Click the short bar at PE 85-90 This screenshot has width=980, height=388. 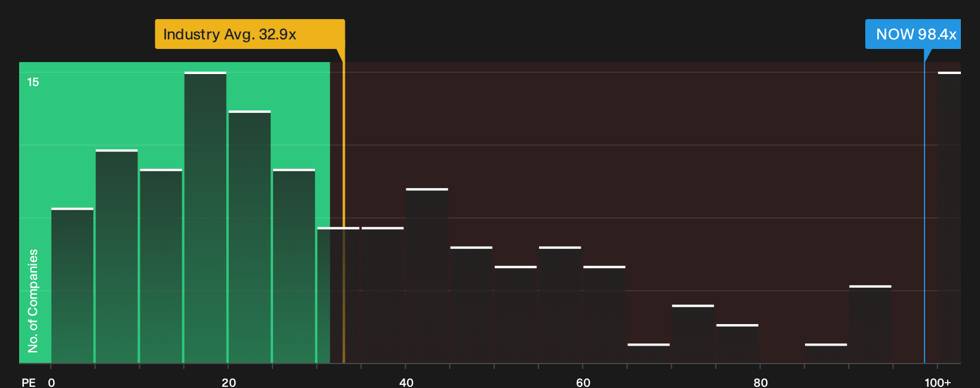point(826,353)
